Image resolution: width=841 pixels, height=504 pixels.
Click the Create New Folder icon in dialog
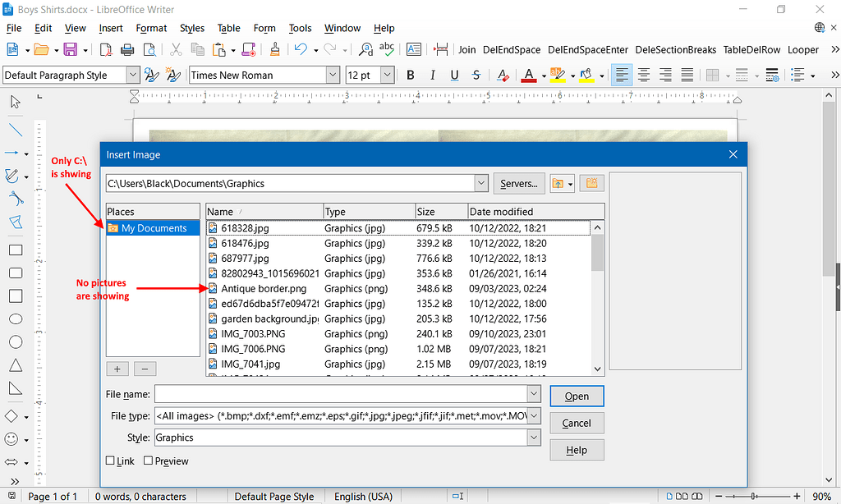coord(591,183)
